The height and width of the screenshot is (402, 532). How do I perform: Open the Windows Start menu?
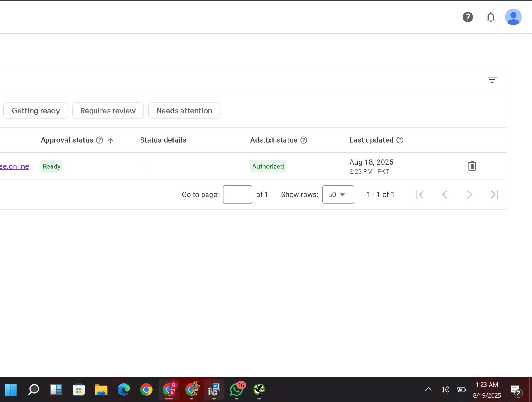tap(11, 390)
